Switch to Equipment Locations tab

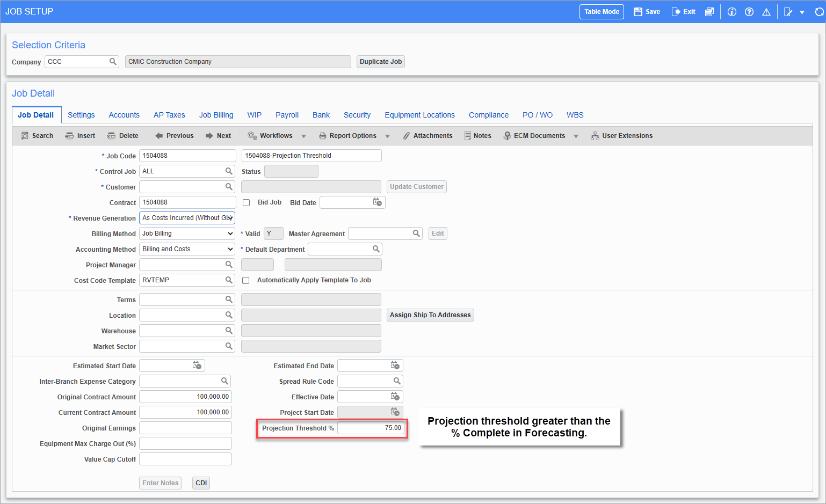(420, 115)
